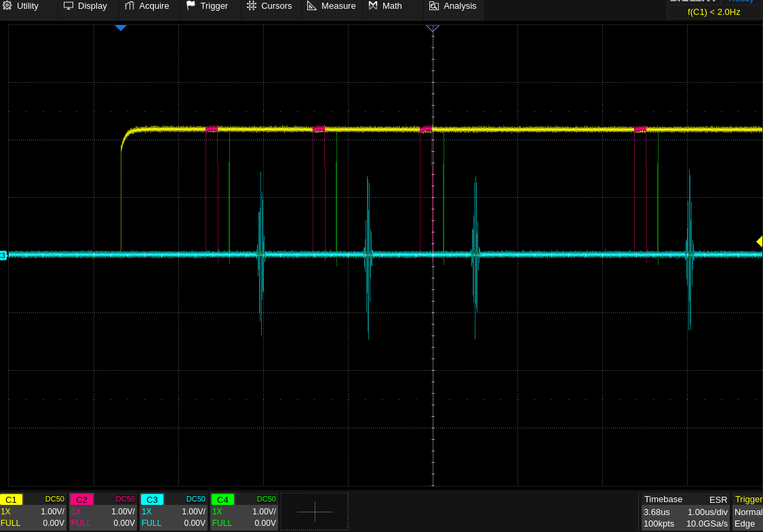Open the Math menu
This screenshot has height=532, width=763.
coord(385,6)
